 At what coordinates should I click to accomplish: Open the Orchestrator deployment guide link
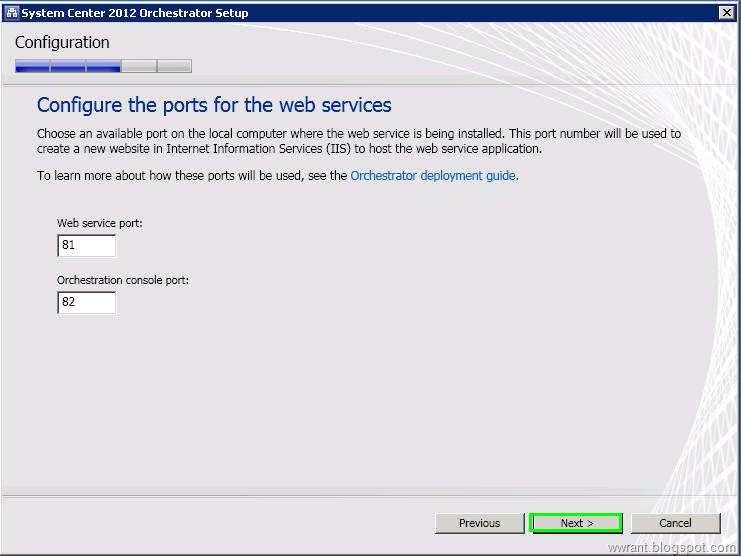pyautogui.click(x=434, y=176)
